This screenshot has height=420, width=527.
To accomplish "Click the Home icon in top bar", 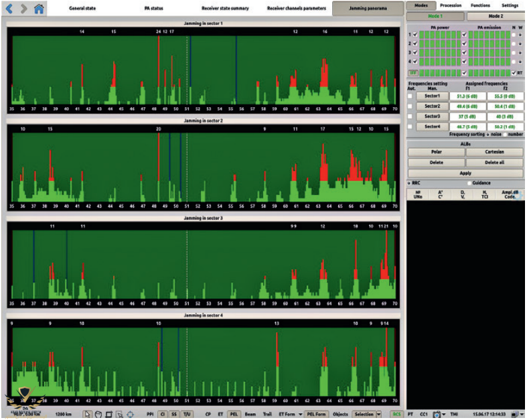I will 39,9.
